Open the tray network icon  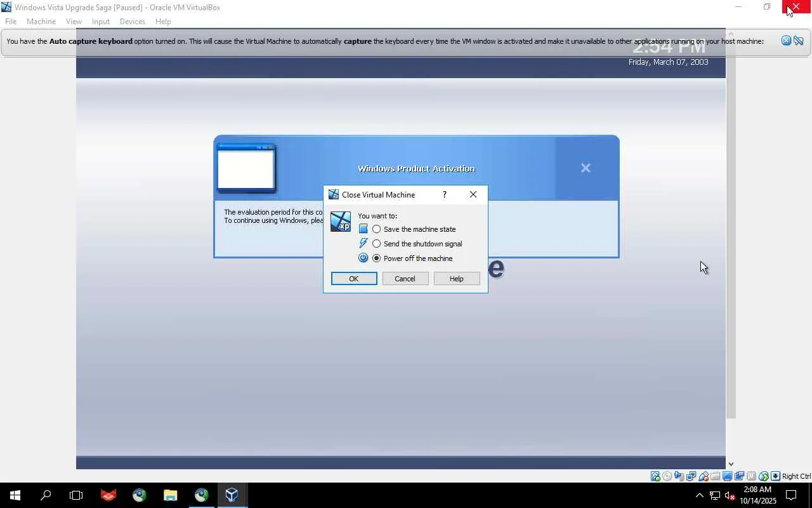714,495
